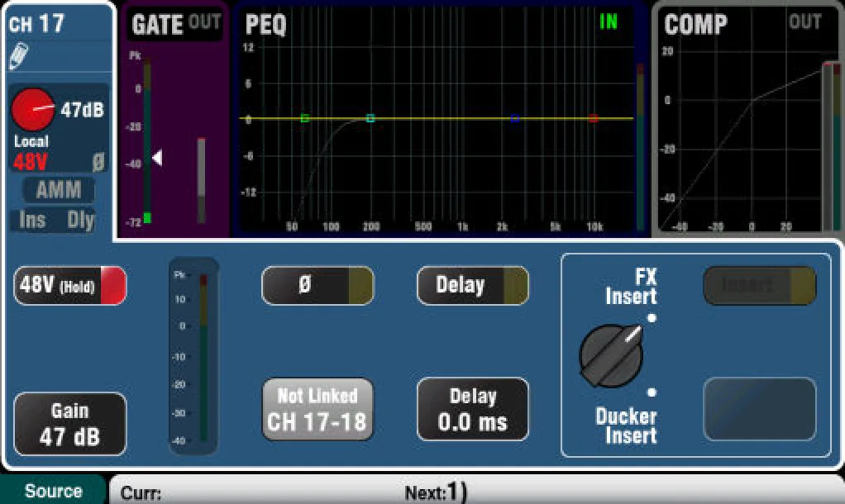Open the GATE section

point(174,121)
